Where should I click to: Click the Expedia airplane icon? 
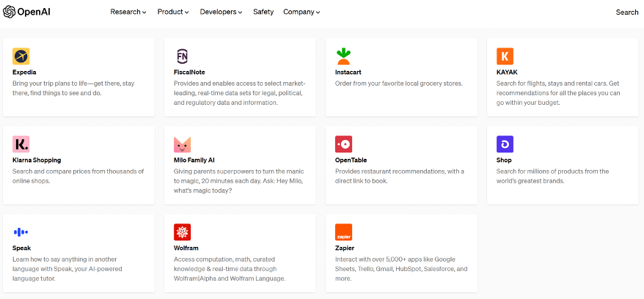tap(21, 56)
